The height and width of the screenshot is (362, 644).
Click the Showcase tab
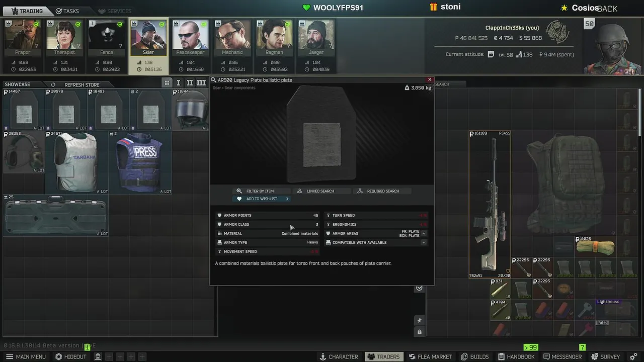(x=18, y=84)
